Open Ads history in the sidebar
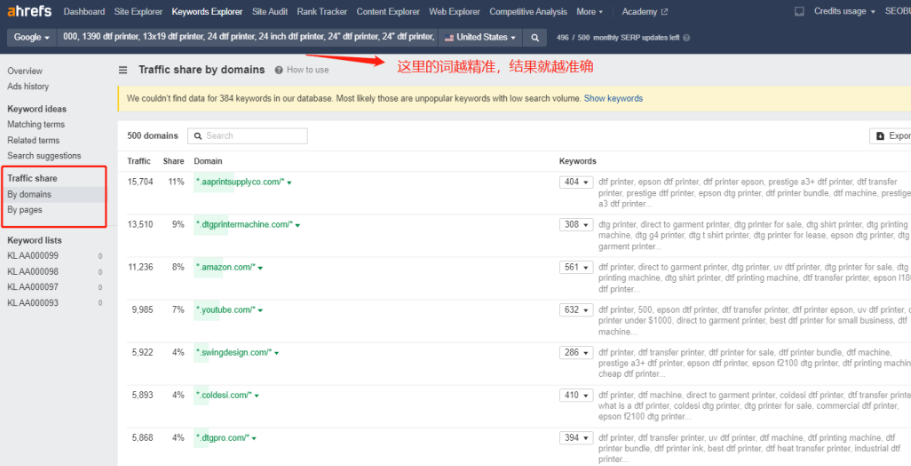 point(28,86)
